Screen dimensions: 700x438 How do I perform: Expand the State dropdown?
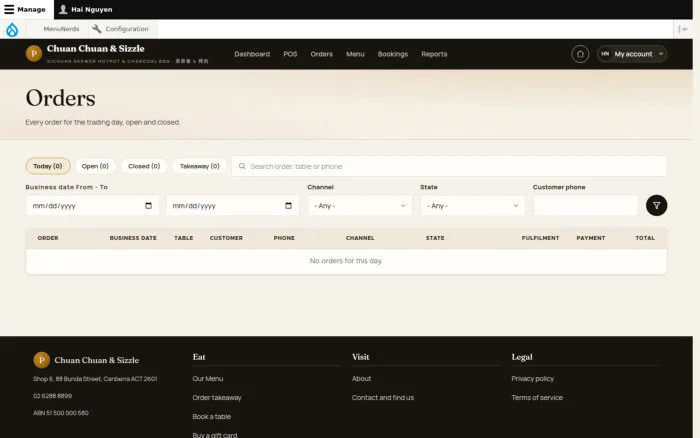[472, 206]
